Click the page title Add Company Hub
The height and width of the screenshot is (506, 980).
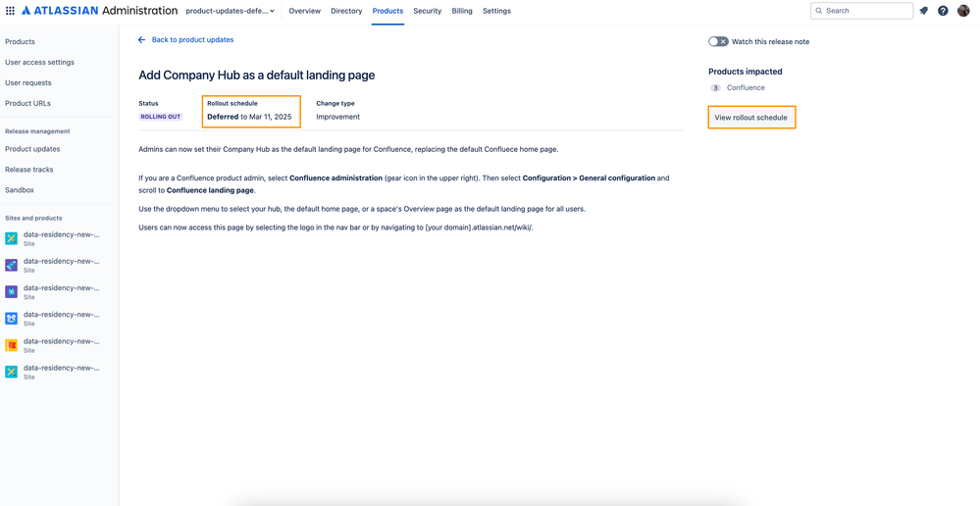click(256, 76)
